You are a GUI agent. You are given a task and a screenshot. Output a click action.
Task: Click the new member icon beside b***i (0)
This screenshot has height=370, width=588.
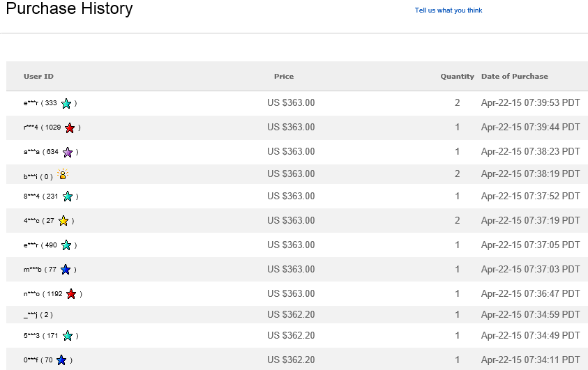(x=63, y=175)
